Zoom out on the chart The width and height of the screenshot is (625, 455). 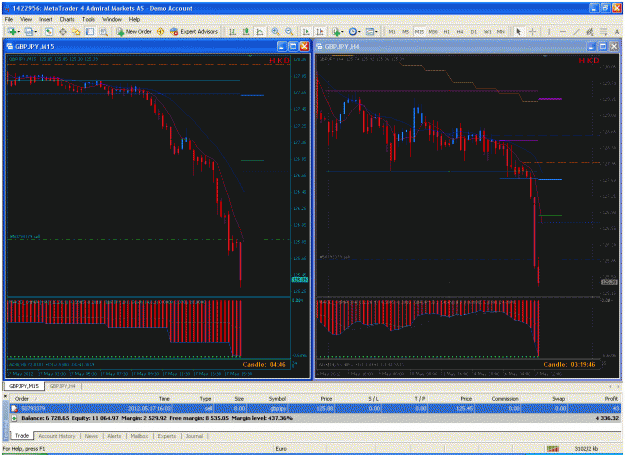tap(289, 31)
